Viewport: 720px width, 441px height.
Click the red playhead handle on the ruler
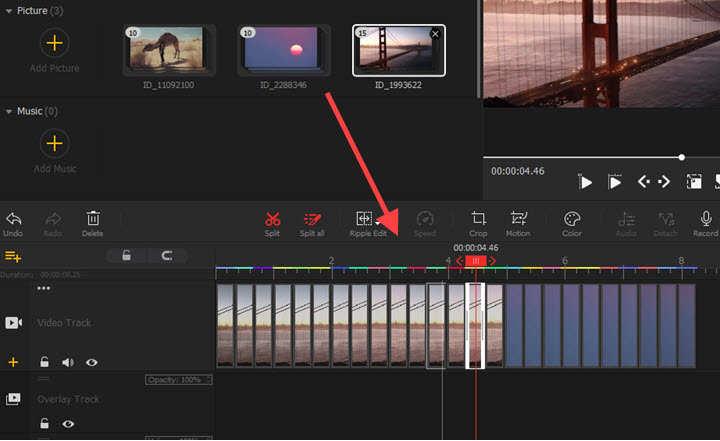(476, 261)
